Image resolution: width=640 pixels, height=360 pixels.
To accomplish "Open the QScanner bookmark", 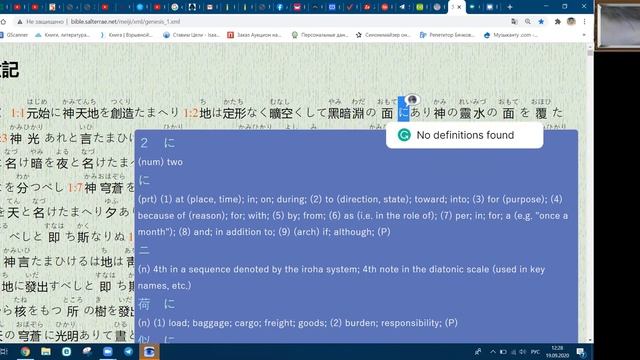I will point(14,35).
